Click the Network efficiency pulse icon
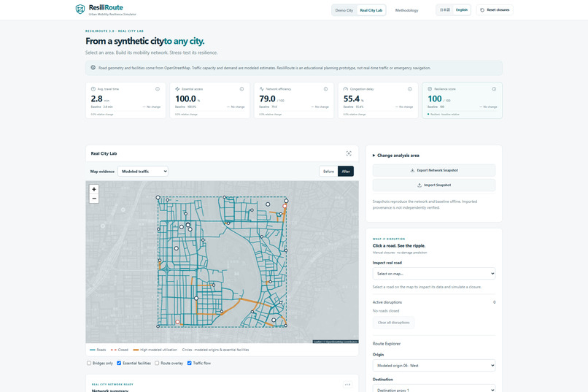 point(261,89)
